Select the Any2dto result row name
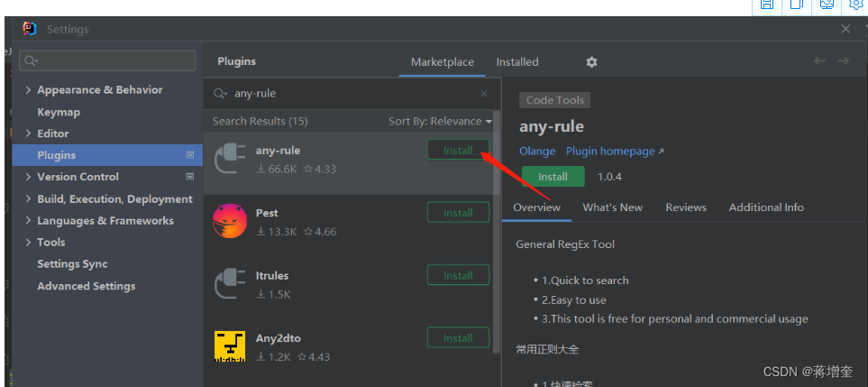This screenshot has width=868, height=387. 279,338
